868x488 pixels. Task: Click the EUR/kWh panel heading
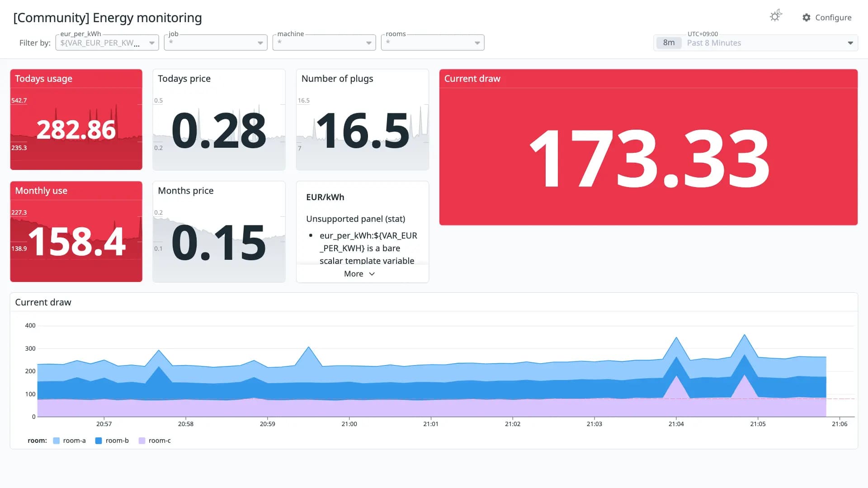pyautogui.click(x=325, y=197)
